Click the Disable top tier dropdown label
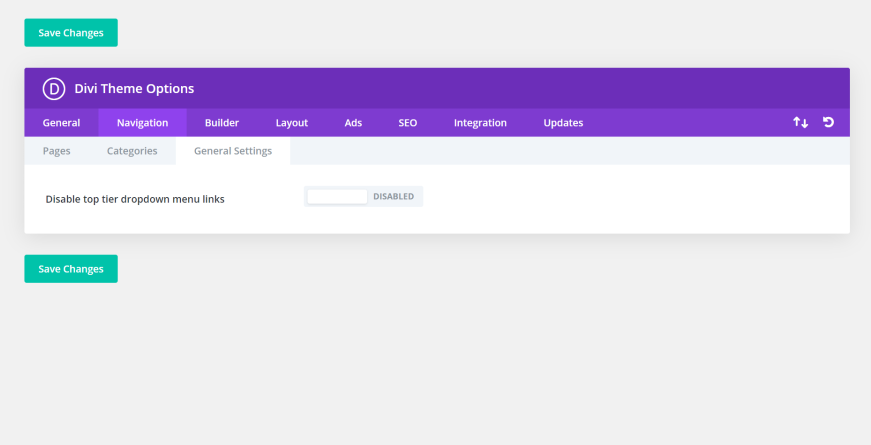This screenshot has width=871, height=445. 135,199
